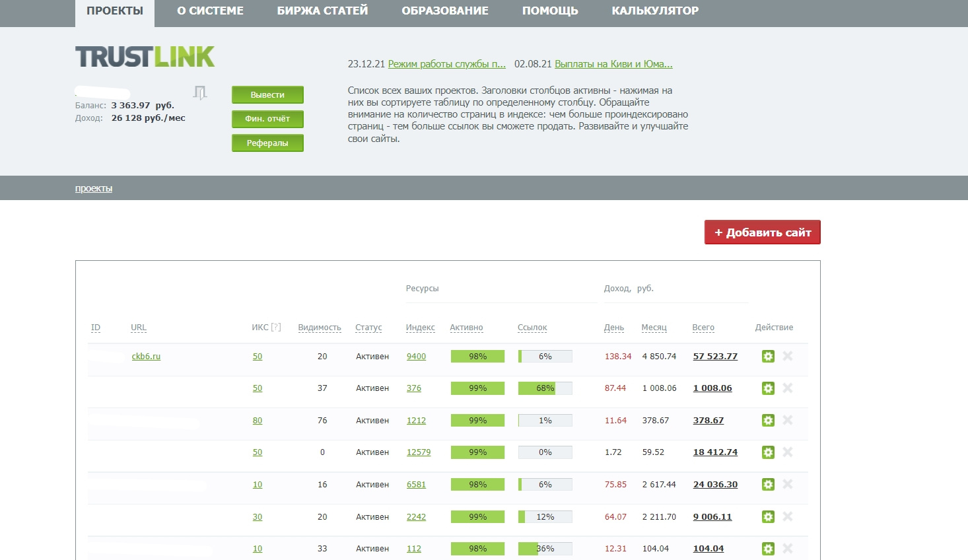Click delete X in the 104.04 total row

[x=788, y=548]
